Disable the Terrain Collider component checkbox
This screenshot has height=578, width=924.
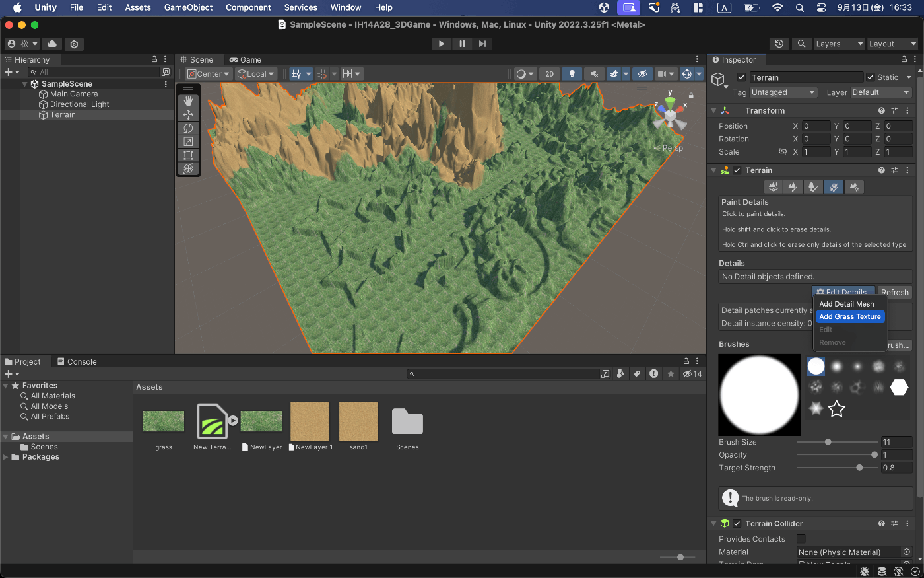pyautogui.click(x=737, y=524)
